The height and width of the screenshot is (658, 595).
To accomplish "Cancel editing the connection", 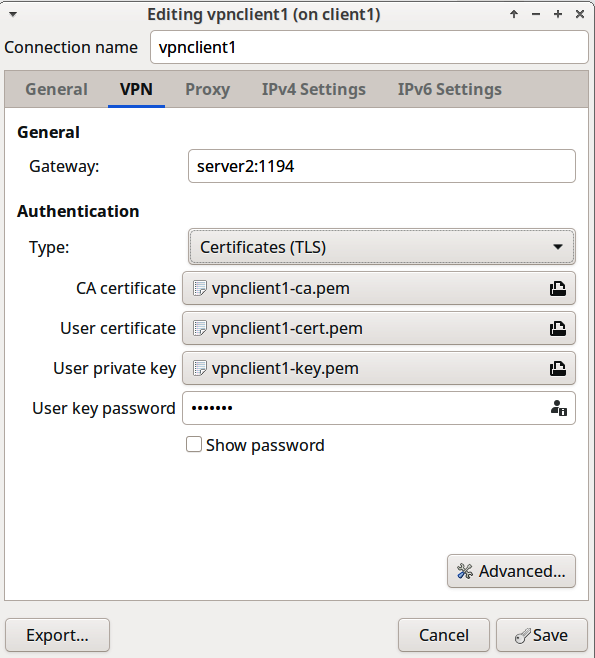I will tap(444, 635).
